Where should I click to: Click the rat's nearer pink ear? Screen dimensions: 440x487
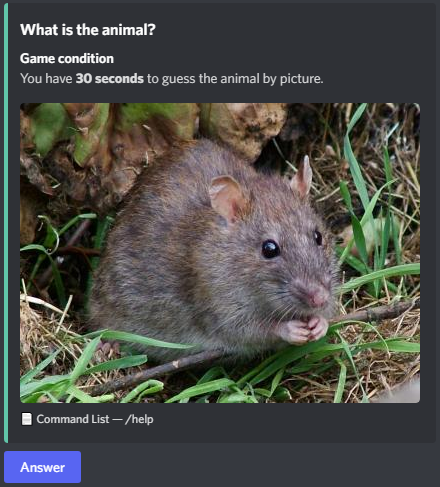(228, 198)
